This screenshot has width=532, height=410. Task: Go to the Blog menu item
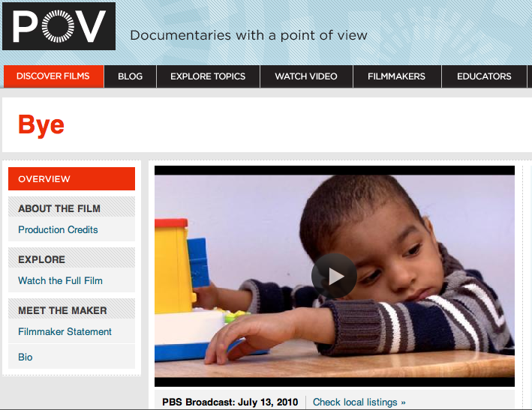pyautogui.click(x=131, y=76)
